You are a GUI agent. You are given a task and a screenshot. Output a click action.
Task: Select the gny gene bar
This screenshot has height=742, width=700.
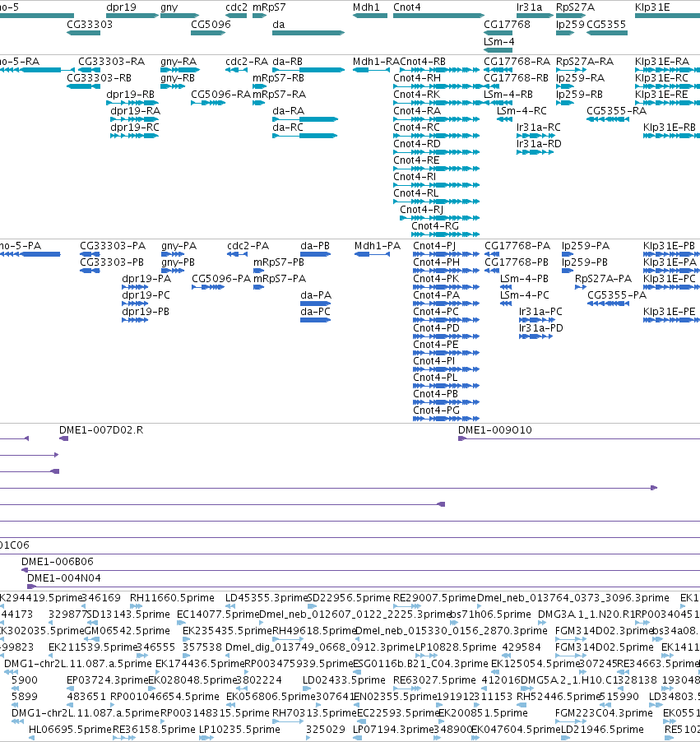coord(179,16)
